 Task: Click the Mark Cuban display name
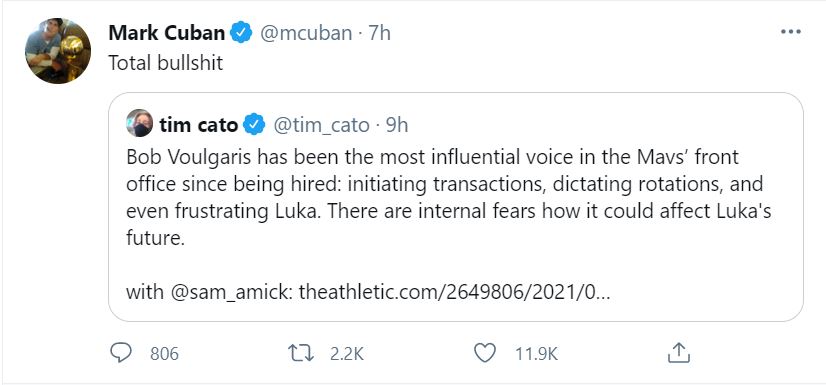point(166,33)
